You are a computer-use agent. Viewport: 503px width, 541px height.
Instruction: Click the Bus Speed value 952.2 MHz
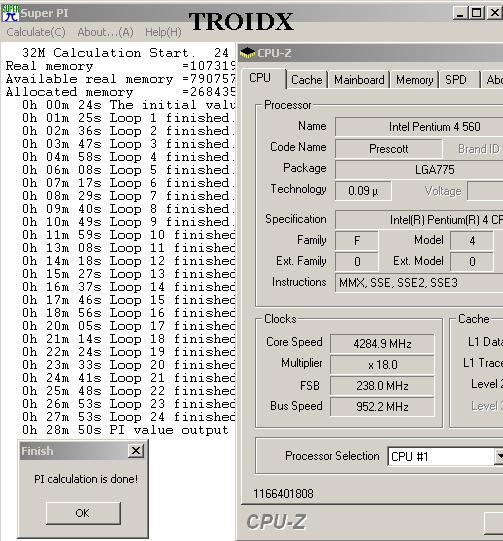pyautogui.click(x=382, y=407)
